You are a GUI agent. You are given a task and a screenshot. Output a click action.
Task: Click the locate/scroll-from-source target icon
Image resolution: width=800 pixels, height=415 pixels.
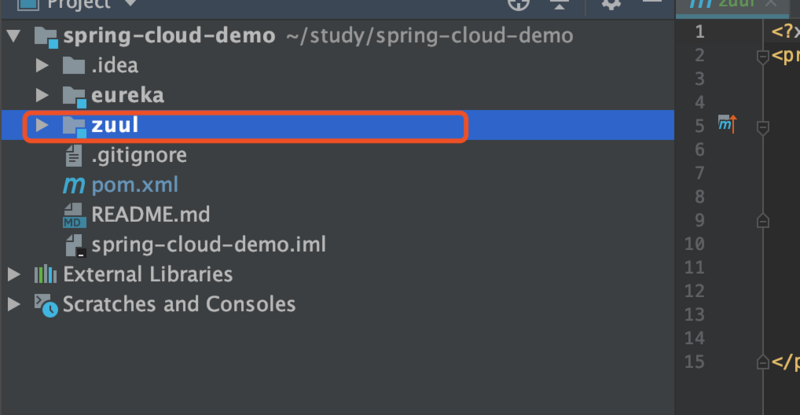point(517,3)
